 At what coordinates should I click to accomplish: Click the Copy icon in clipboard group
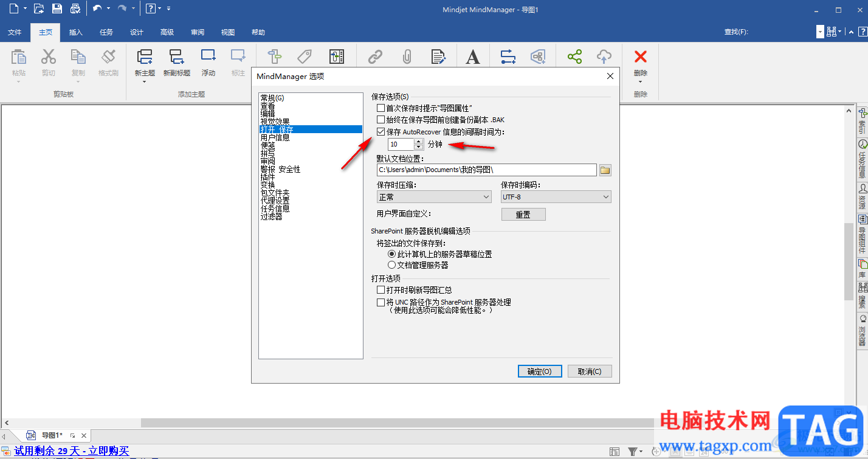[78, 57]
